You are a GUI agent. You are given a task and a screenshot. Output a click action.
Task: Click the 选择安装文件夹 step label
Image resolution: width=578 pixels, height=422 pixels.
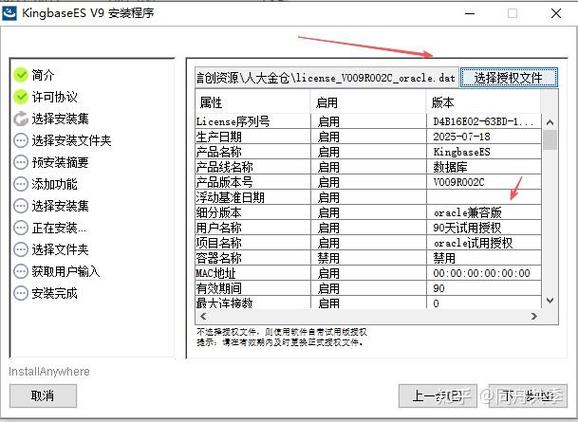71,140
